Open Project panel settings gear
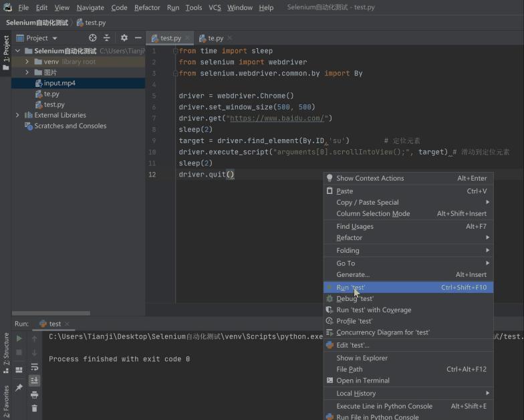 (124, 38)
